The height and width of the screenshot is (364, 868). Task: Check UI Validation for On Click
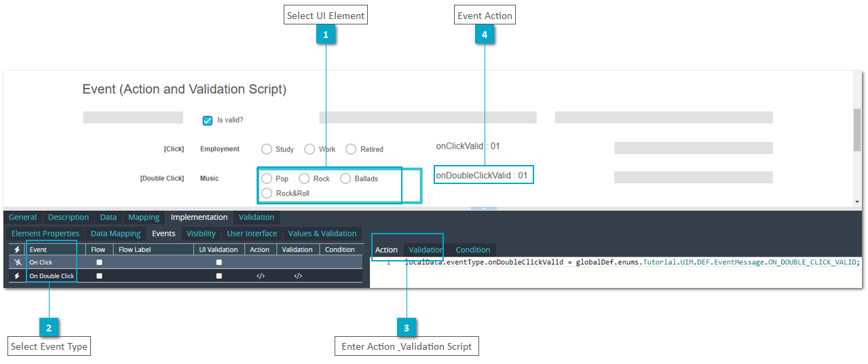(x=219, y=262)
